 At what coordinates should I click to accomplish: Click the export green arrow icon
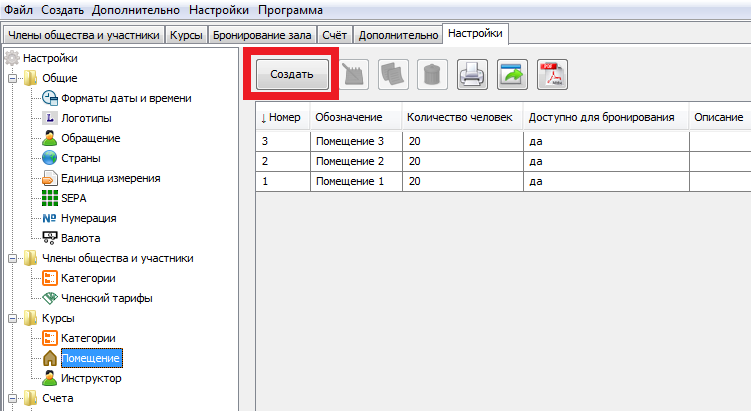coord(512,75)
